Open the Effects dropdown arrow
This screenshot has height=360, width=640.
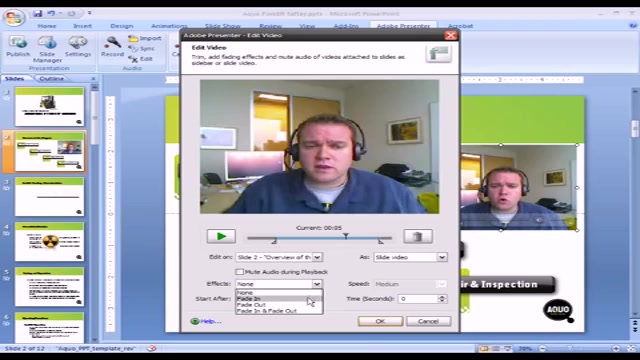tap(317, 284)
